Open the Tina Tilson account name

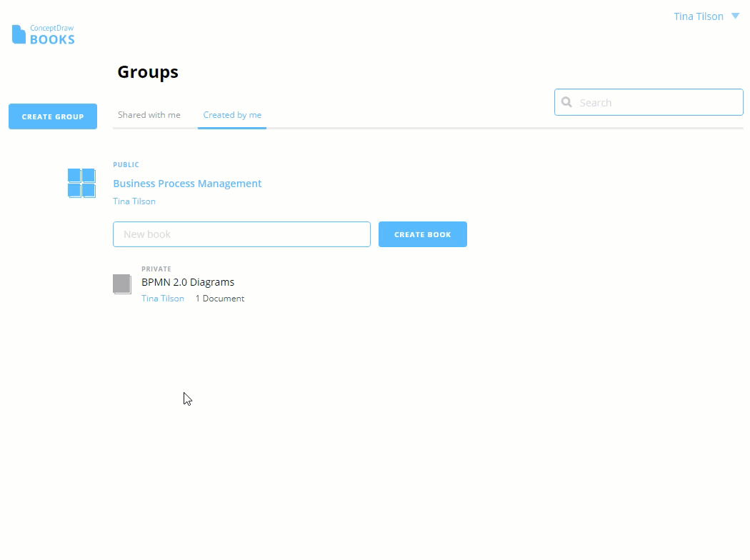click(699, 16)
